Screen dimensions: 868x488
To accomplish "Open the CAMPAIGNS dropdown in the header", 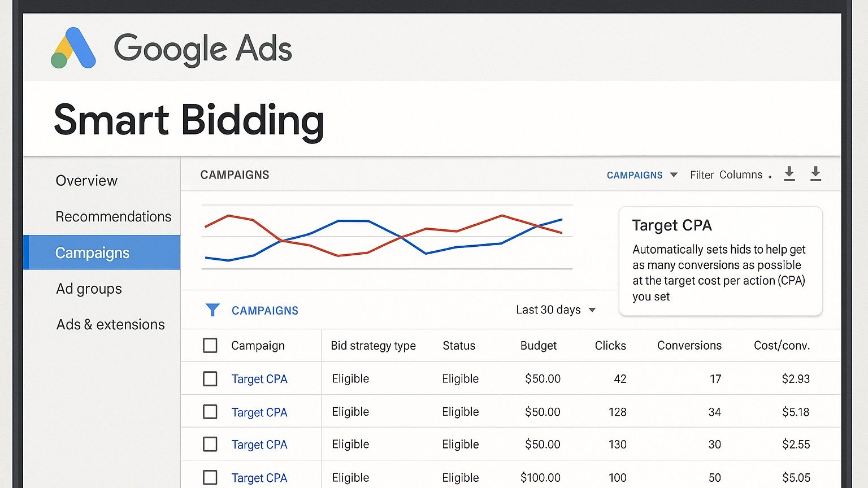I will click(x=635, y=175).
